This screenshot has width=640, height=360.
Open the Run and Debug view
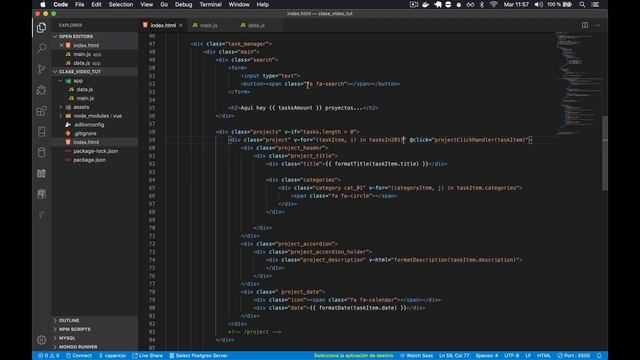(x=42, y=90)
